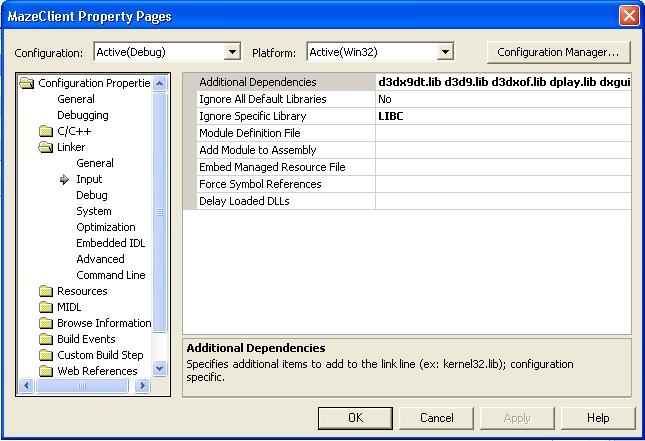
Task: Click the open Linker folder icon
Action: (x=46, y=147)
